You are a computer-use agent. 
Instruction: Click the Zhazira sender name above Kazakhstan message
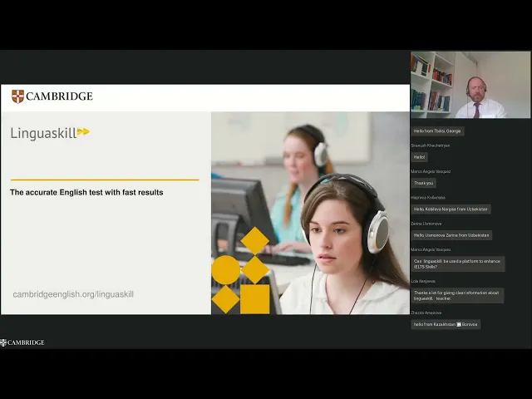click(x=426, y=313)
